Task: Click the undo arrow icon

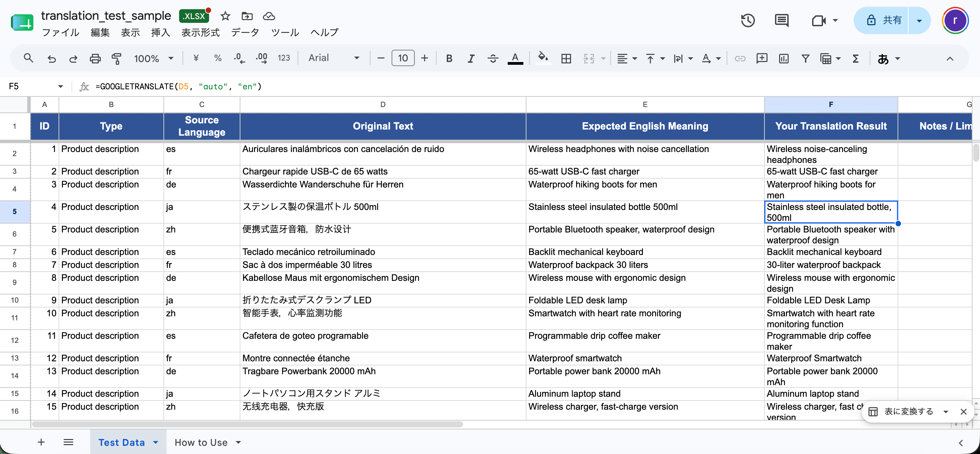Action: point(51,58)
